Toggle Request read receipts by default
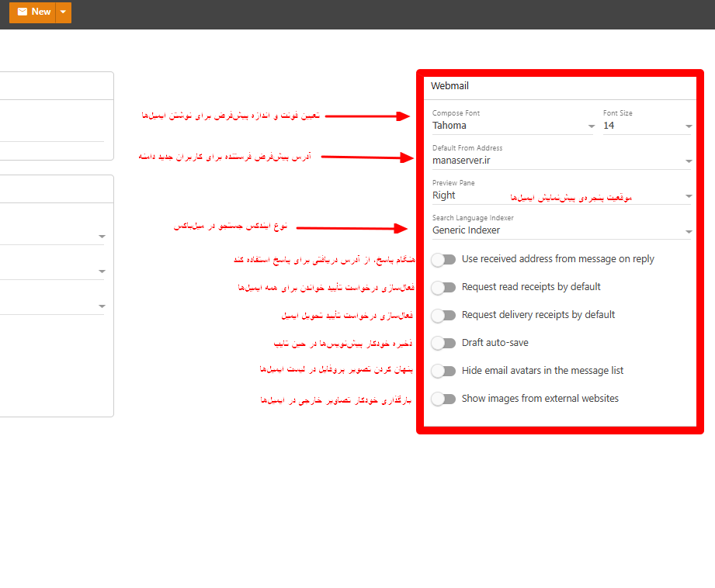 pyautogui.click(x=443, y=288)
